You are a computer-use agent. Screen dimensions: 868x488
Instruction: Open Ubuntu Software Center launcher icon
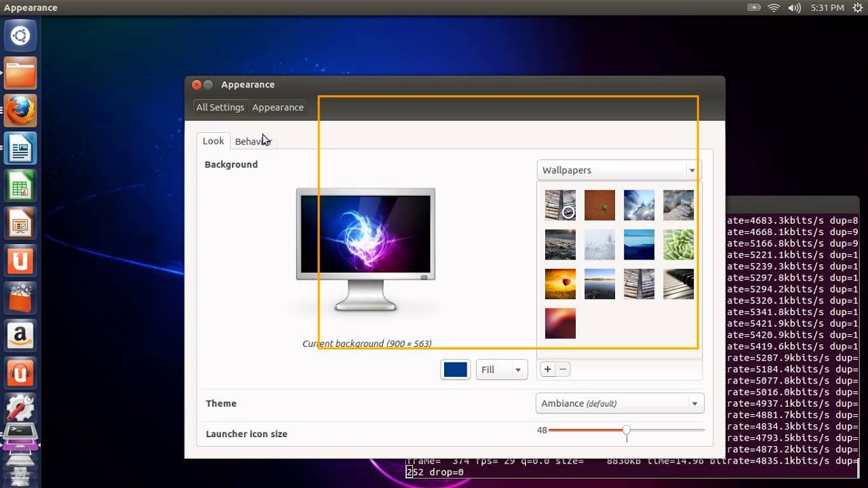[20, 298]
